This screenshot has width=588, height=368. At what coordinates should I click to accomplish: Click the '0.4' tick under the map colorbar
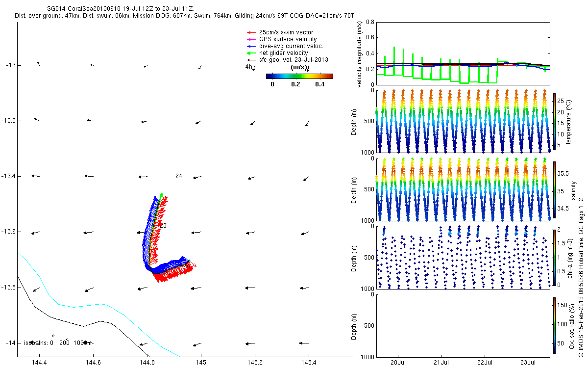pos(320,84)
